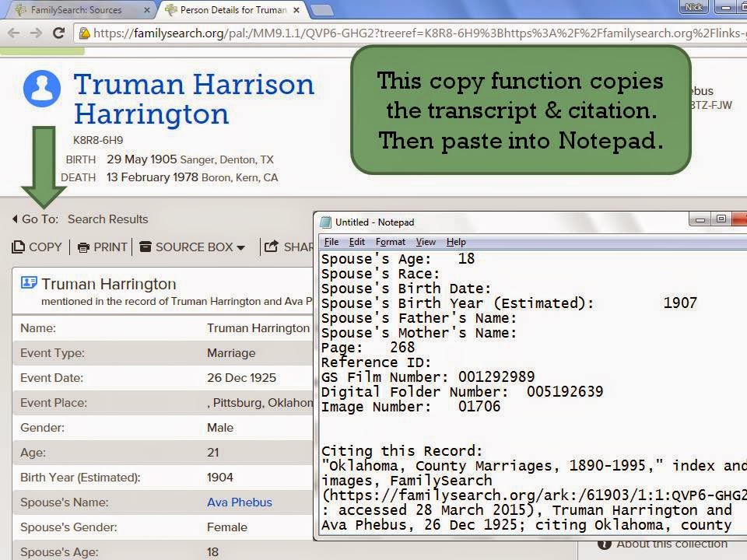Click the Citing this Record line in Notepad

tap(402, 451)
